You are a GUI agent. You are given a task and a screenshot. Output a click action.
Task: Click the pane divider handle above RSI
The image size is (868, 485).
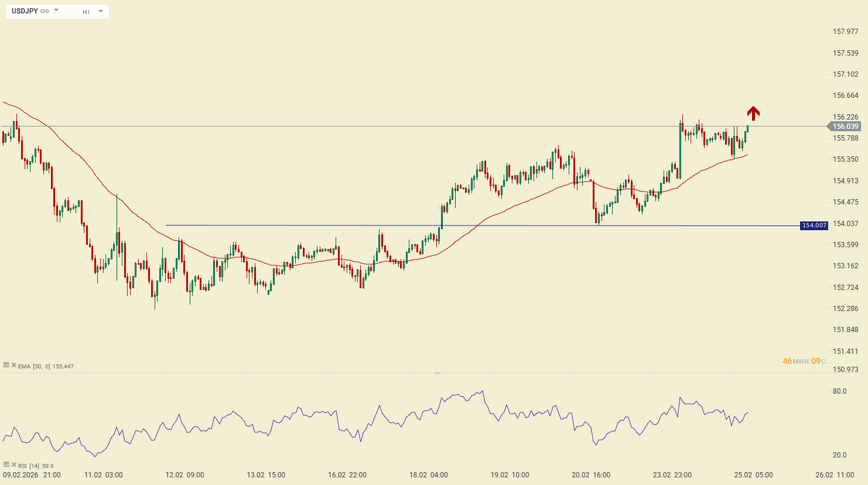pyautogui.click(x=437, y=373)
